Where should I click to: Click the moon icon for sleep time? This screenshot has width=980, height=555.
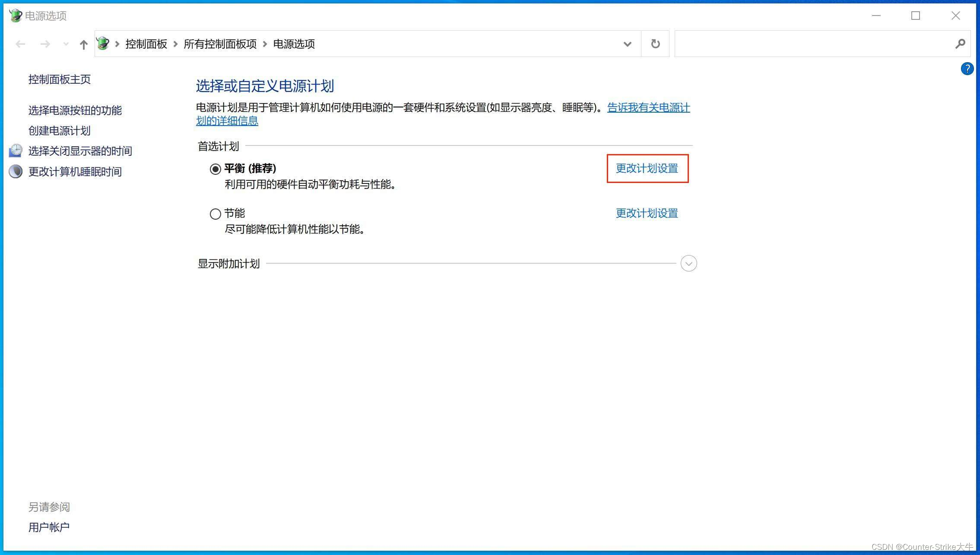click(16, 171)
